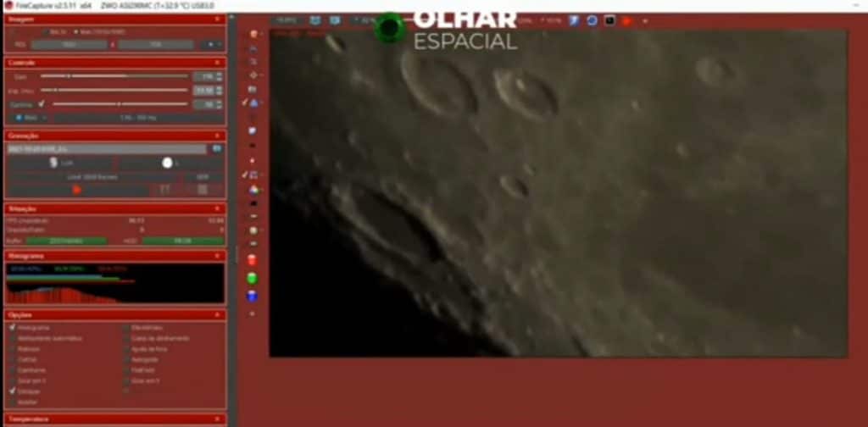Open the Mais dropdown in Controle panel
The image size is (868, 427).
tap(31, 118)
